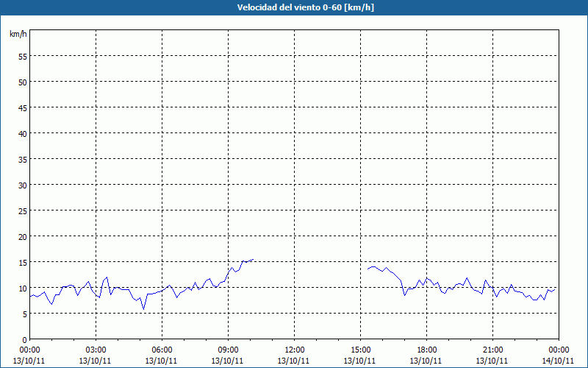Click the y-axis value 40
This screenshot has height=368, width=588.
tap(23, 134)
